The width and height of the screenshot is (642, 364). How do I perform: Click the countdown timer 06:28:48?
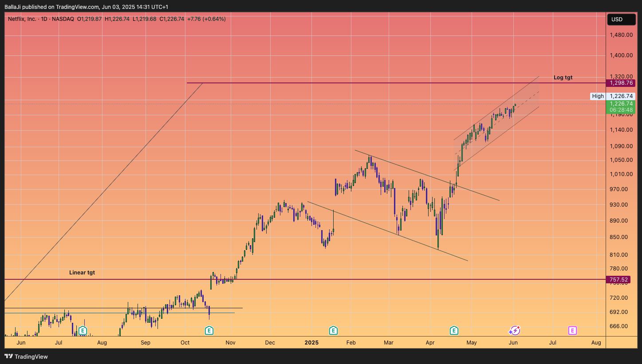[621, 110]
